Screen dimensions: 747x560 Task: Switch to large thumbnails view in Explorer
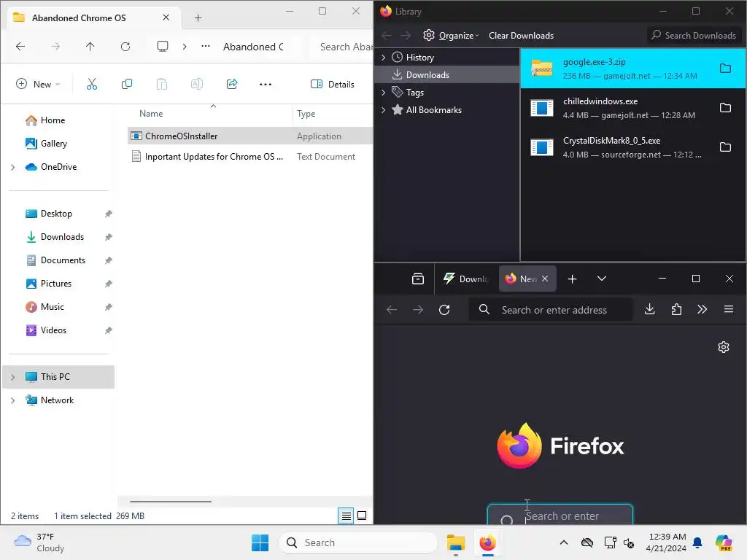(x=362, y=516)
